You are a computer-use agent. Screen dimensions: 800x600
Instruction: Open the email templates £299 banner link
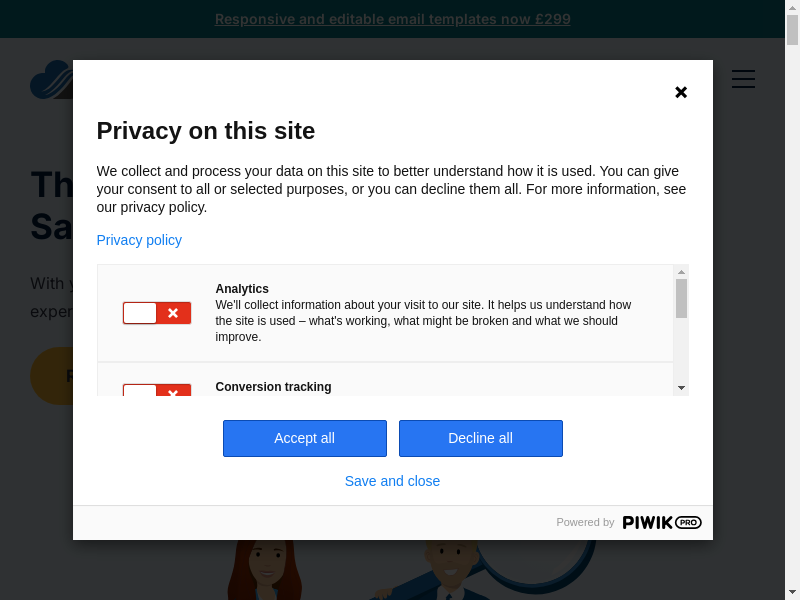click(x=392, y=19)
